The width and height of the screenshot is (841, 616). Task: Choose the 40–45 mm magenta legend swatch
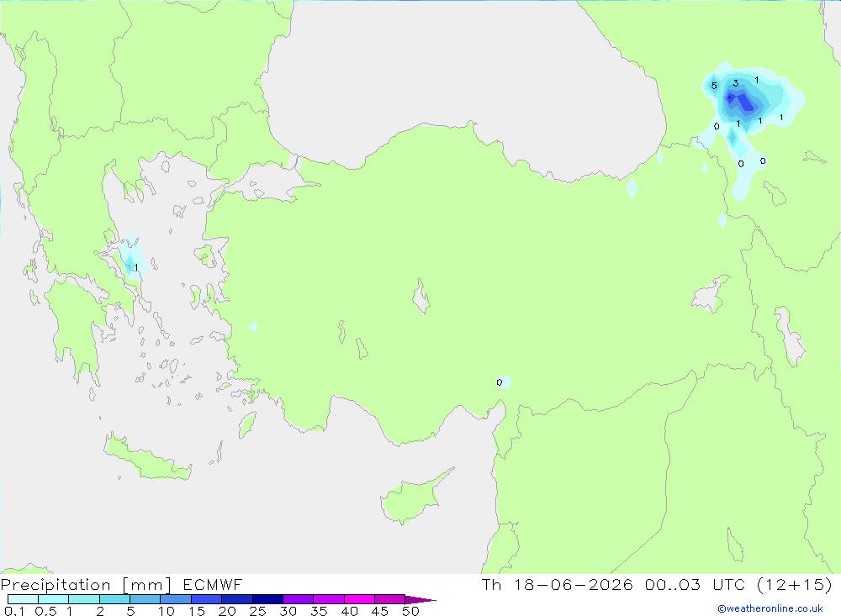[x=359, y=599]
